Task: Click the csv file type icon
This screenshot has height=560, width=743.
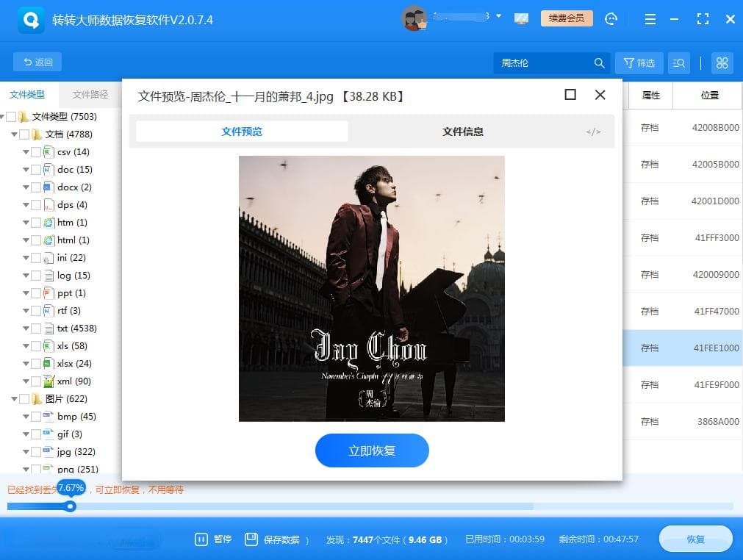Action: coord(49,152)
